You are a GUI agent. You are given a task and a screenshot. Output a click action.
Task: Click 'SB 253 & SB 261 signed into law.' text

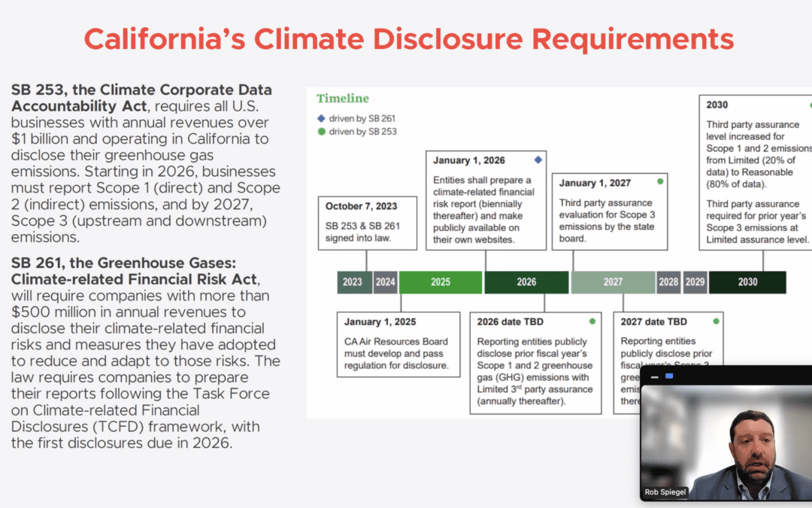pyautogui.click(x=362, y=232)
